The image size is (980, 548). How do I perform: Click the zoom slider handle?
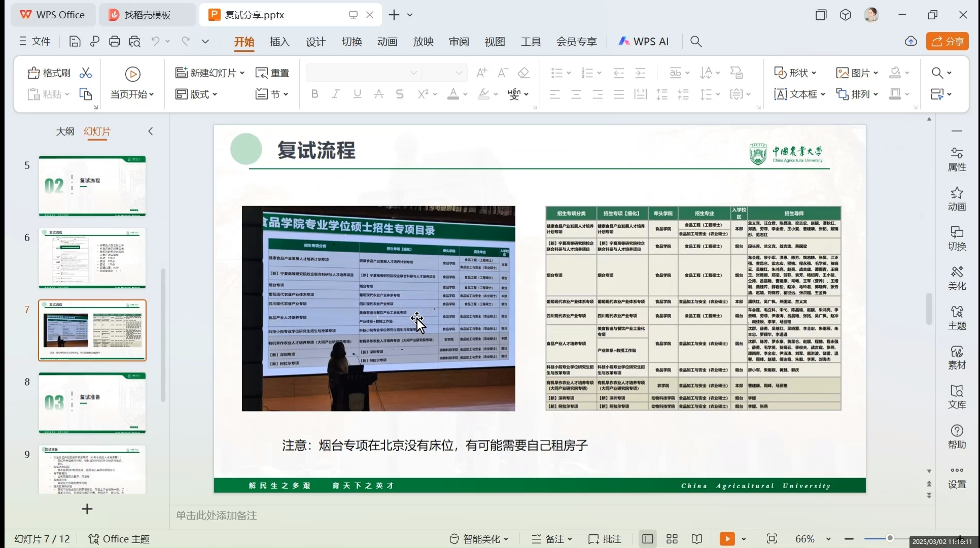[890, 538]
